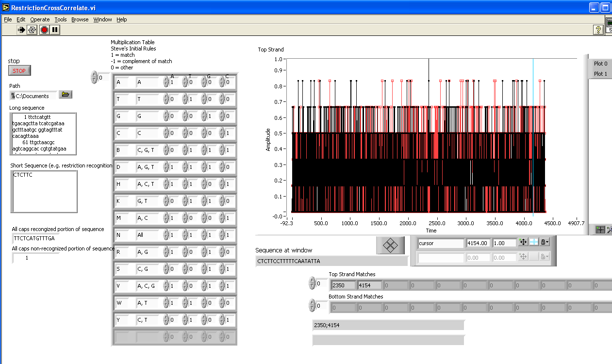Click the diamond cursor mover pad

click(390, 245)
